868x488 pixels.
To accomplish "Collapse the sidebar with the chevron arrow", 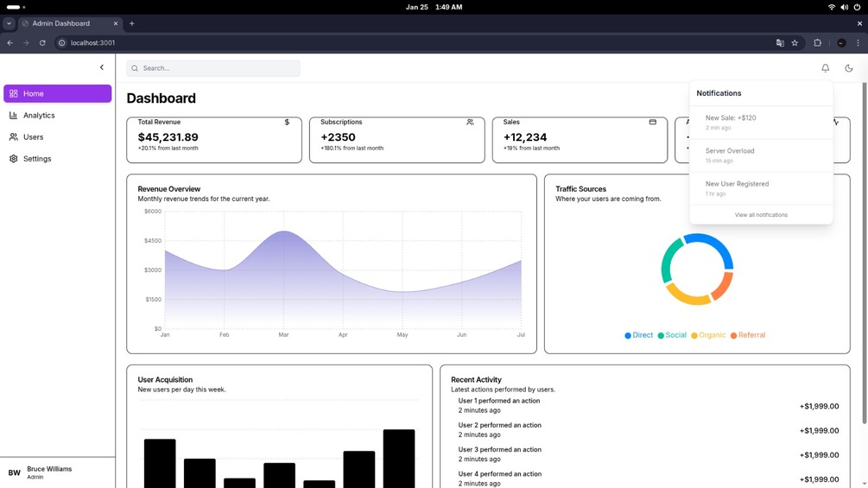I will 102,67.
